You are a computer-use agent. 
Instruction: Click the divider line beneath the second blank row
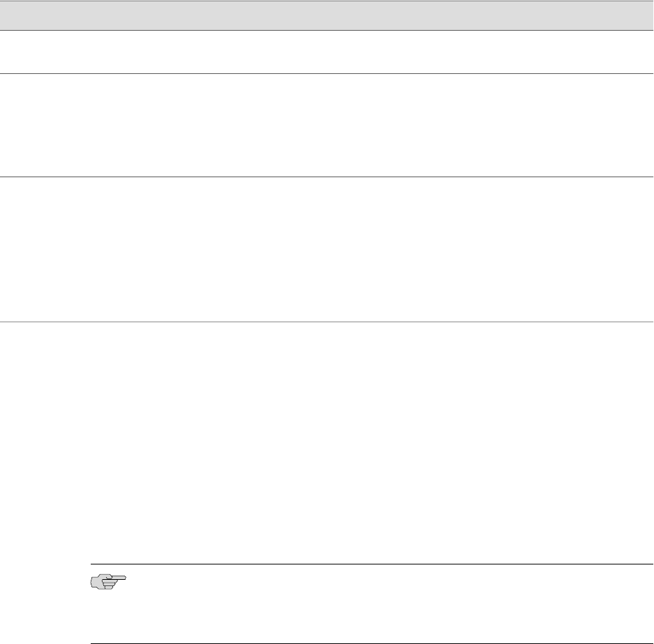327,177
